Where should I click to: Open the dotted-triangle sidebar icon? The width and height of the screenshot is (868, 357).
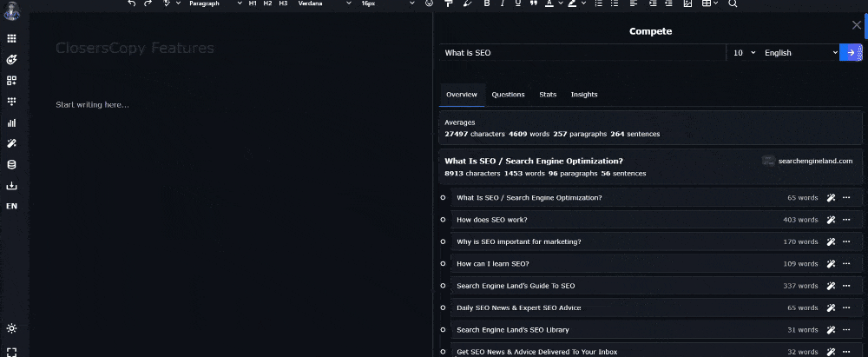click(11, 102)
